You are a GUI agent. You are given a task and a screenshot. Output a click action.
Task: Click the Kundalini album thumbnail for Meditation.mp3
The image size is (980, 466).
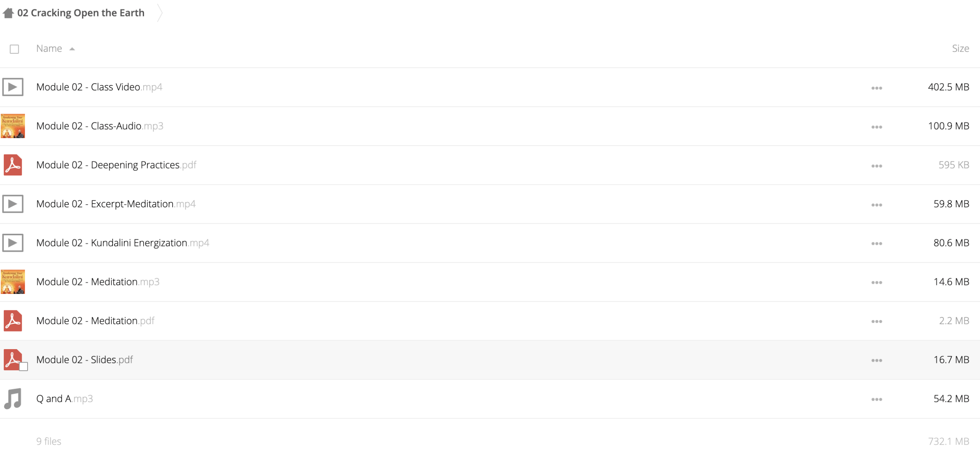13,282
